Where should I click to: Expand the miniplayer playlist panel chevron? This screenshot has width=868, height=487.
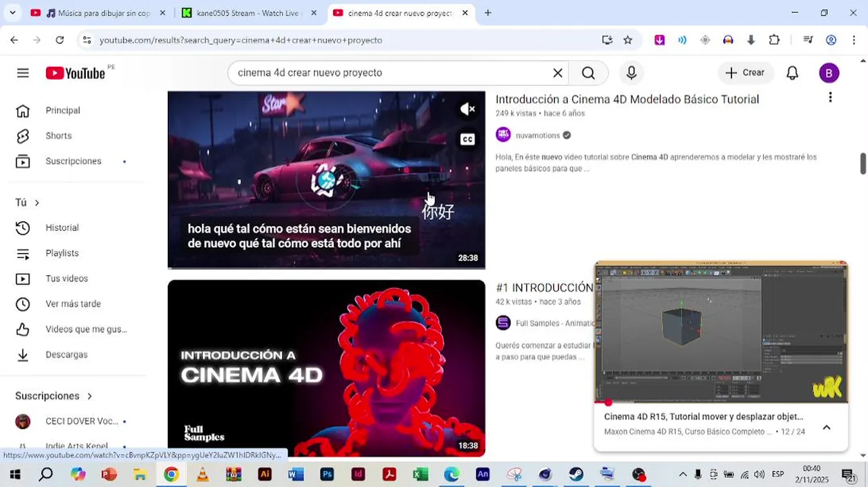pos(826,427)
